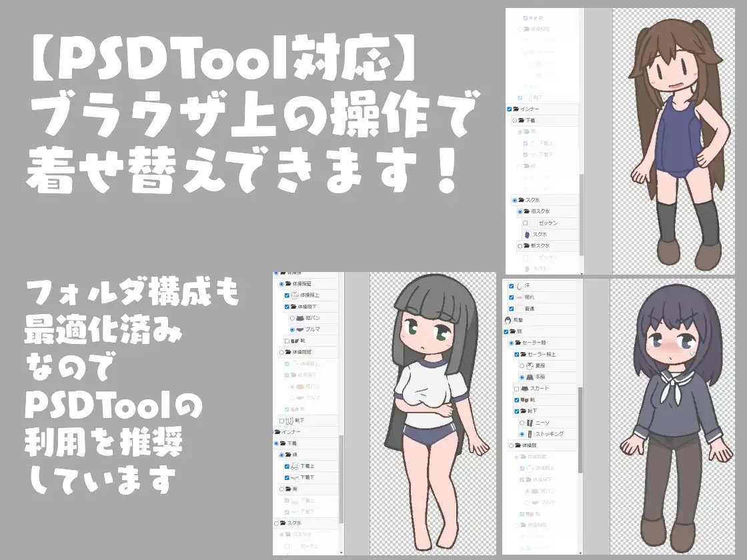
Task: Select the ブルマ radio under 体操服藍
Action: click(292, 329)
